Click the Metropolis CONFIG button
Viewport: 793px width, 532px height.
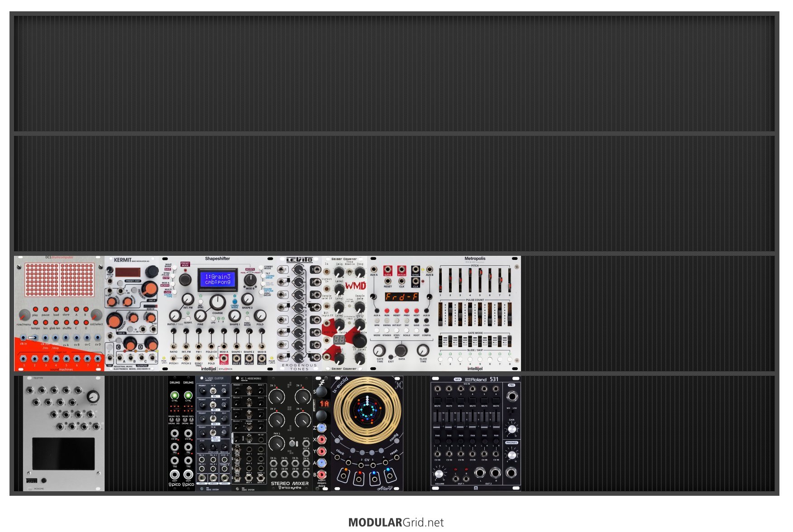coord(426,331)
